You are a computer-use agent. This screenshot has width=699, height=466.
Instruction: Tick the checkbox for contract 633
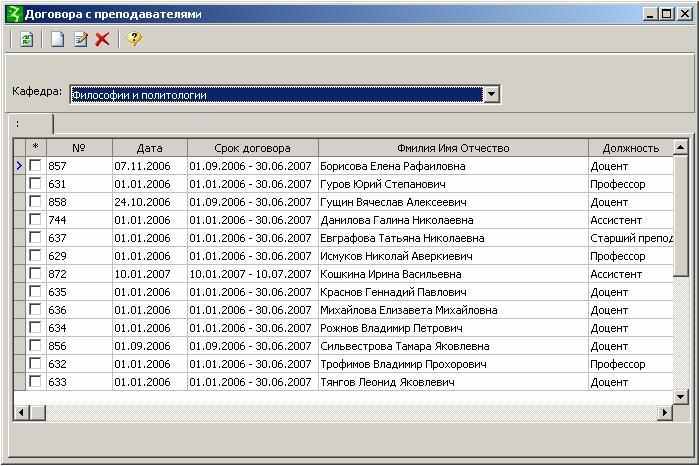[35, 381]
